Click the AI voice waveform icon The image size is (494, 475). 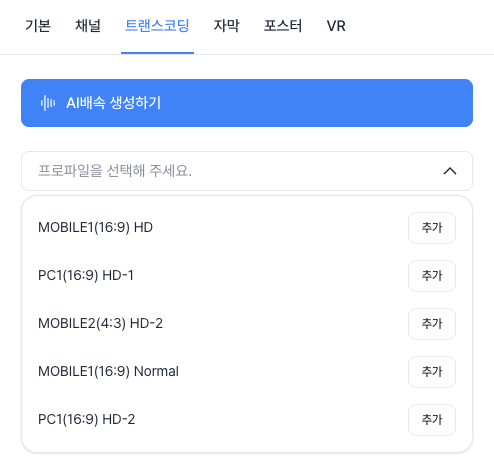48,103
